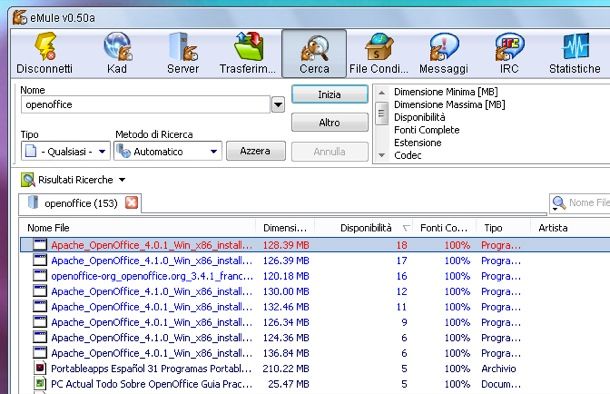
Task: Open the IRC chat toolbar icon
Action: tap(509, 53)
